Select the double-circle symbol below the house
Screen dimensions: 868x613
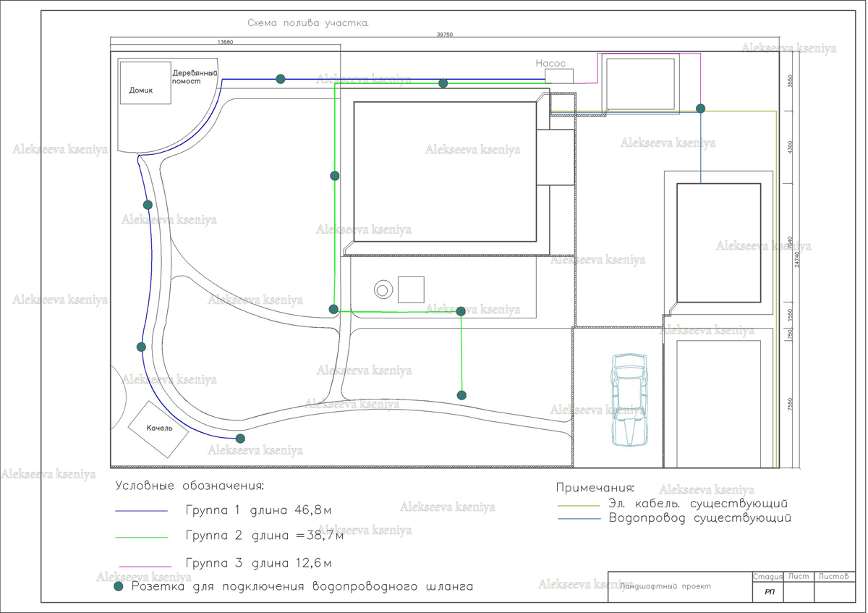383,290
